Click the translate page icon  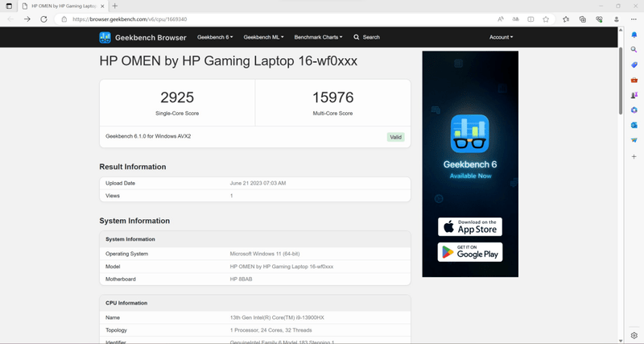tap(516, 19)
